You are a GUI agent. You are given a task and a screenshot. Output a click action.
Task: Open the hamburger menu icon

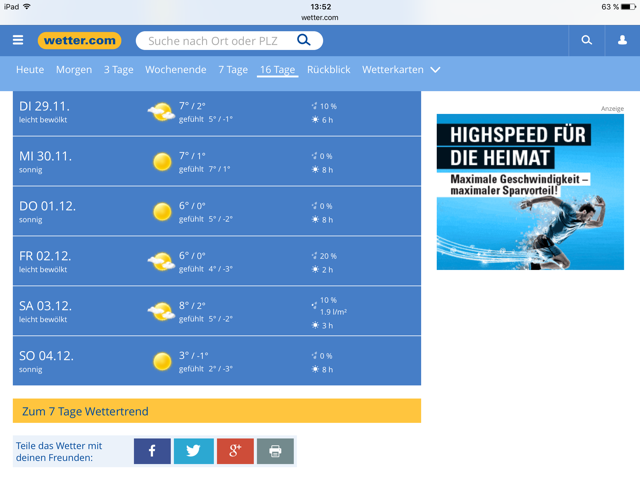(x=18, y=40)
